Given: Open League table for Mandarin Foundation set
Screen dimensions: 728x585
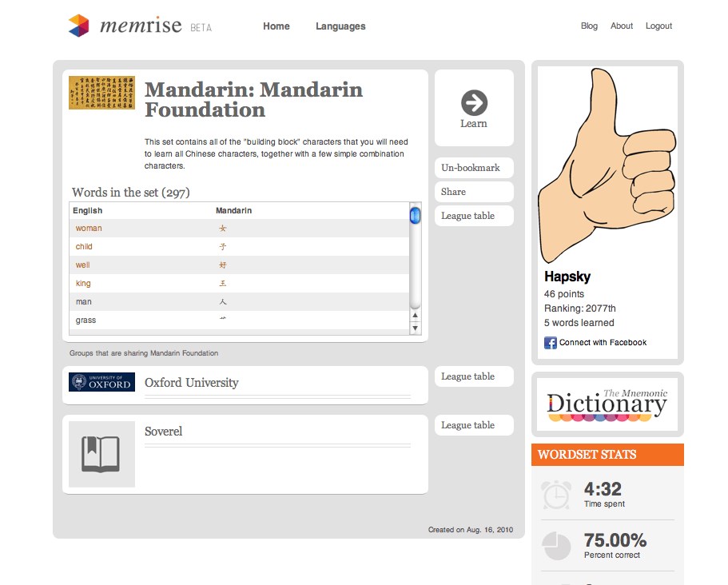Looking at the screenshot, I should coord(474,216).
